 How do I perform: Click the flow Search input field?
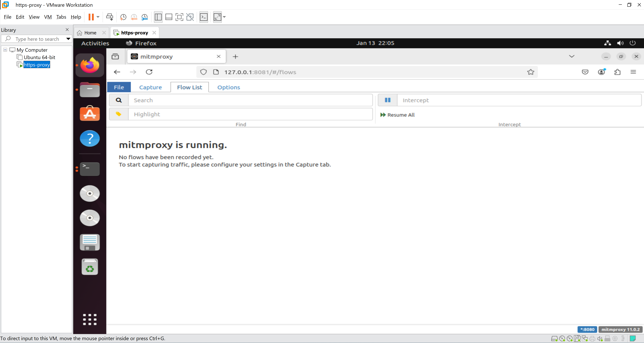tap(250, 100)
